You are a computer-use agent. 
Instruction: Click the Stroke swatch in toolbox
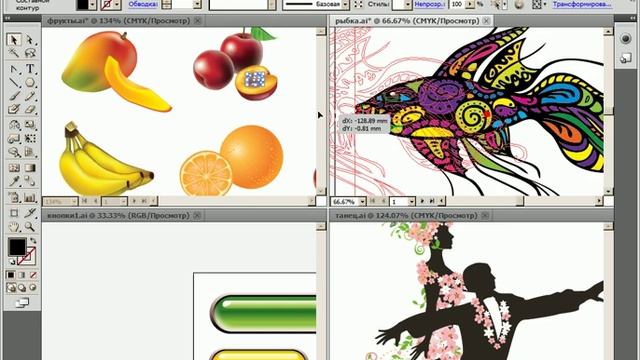click(27, 256)
